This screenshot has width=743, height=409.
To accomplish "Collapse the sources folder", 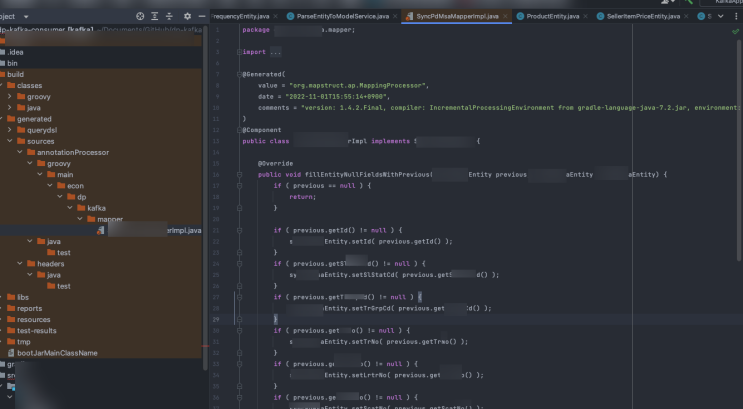I will (x=9, y=141).
